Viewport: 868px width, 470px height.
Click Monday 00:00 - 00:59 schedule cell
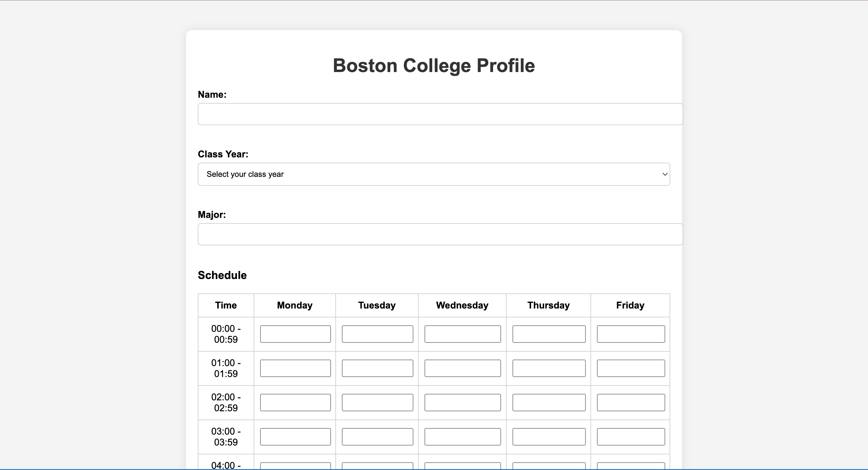coord(295,334)
